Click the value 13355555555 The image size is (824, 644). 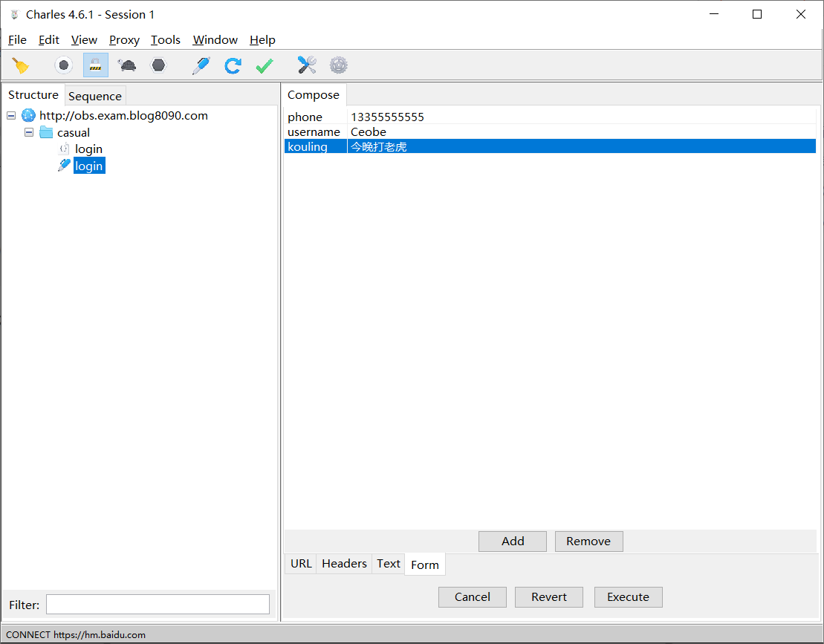pos(387,117)
